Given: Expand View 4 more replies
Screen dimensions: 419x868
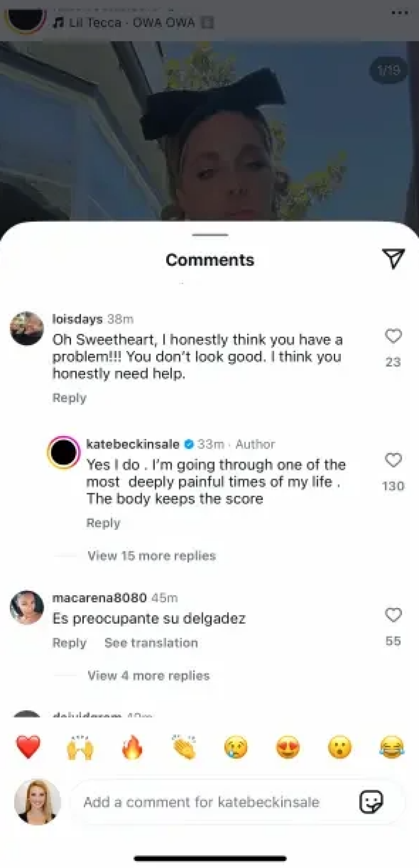Looking at the screenshot, I should (148, 676).
